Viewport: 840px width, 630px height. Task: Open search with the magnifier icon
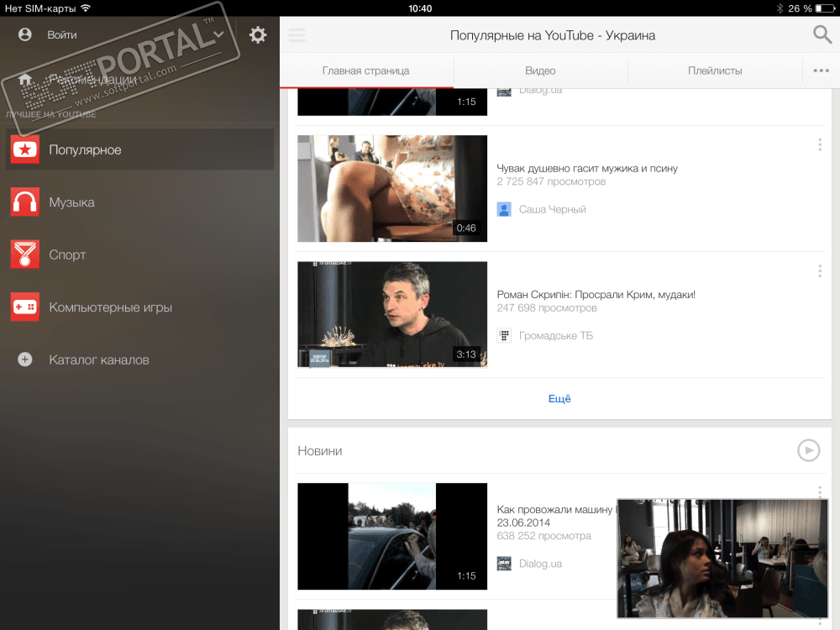[822, 34]
